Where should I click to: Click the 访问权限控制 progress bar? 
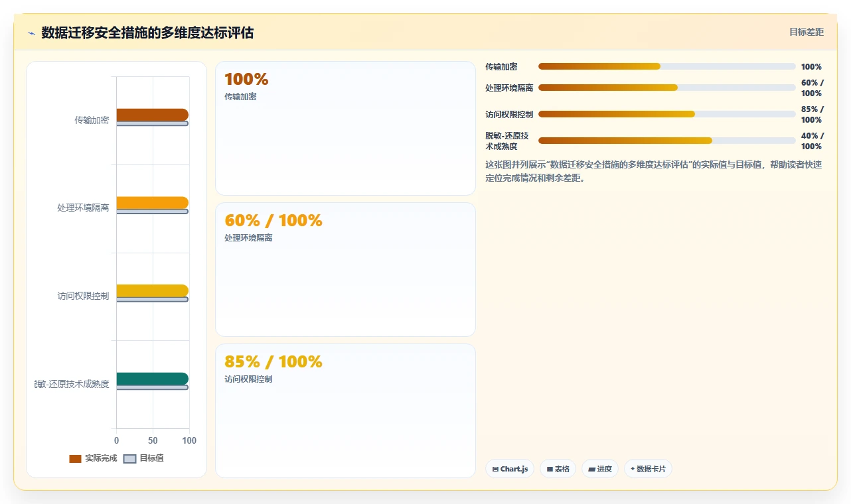[x=667, y=114]
